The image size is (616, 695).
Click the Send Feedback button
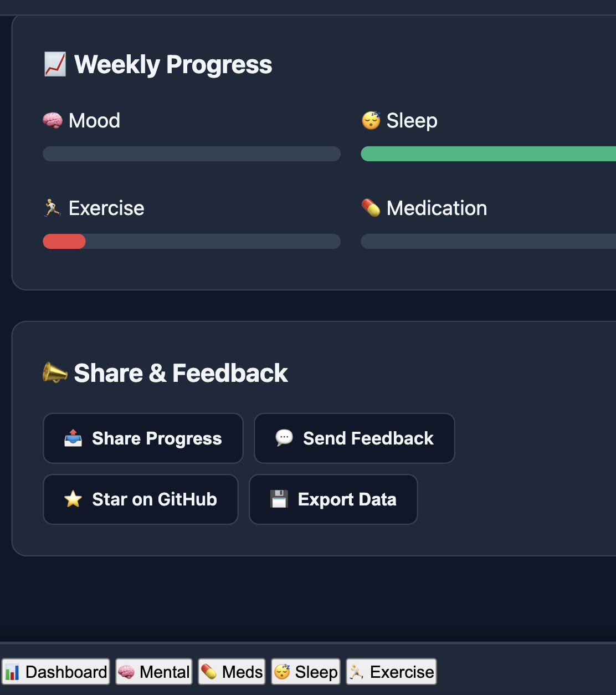click(x=354, y=438)
